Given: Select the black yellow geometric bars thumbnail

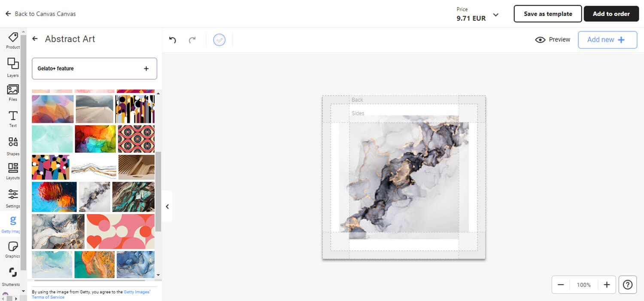Looking at the screenshot, I should (135, 109).
